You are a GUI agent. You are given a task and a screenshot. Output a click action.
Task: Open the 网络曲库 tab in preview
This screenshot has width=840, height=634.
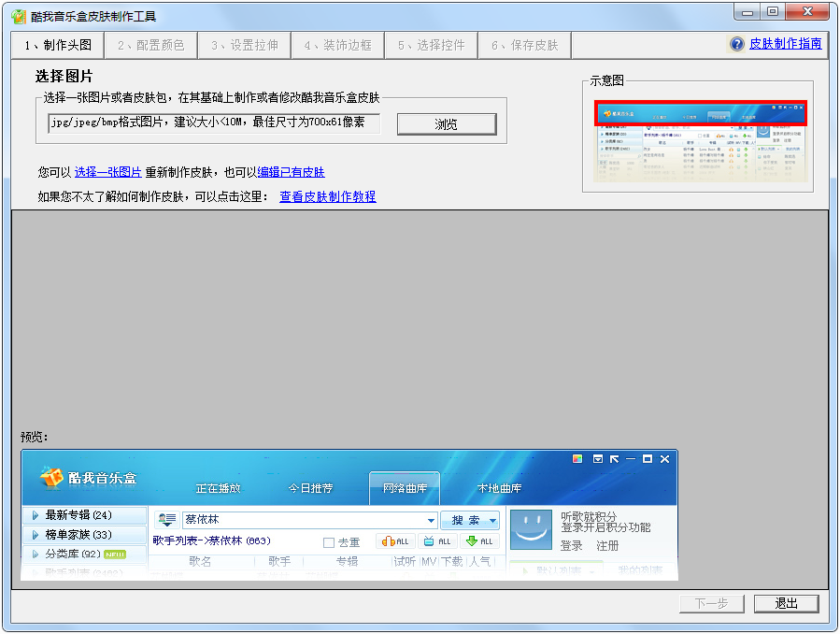click(405, 488)
